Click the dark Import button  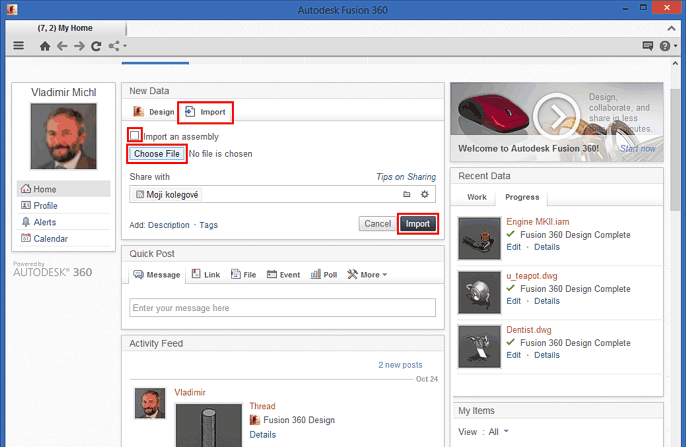[x=417, y=224]
